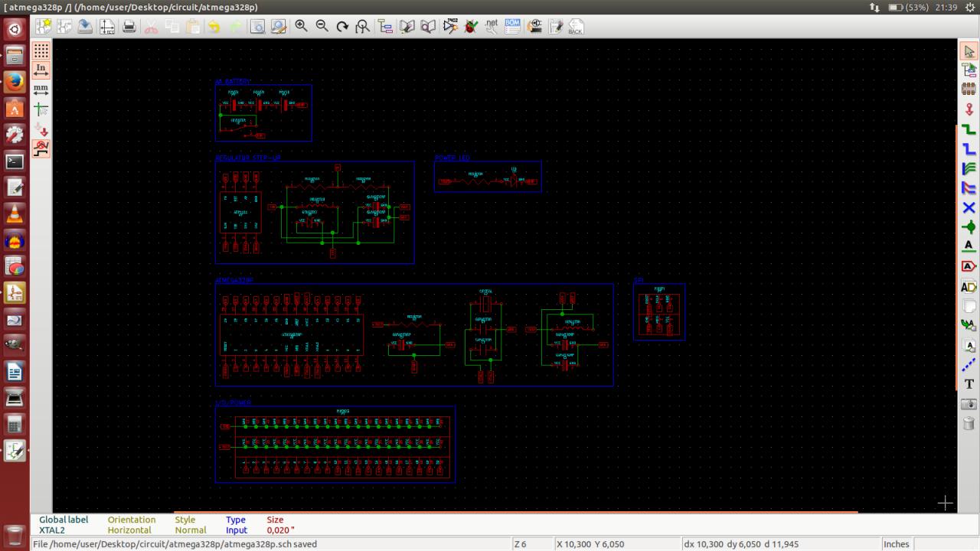Generate bill of materials (BOM icon)
Image resolution: width=980 pixels, height=551 pixels.
[512, 26]
